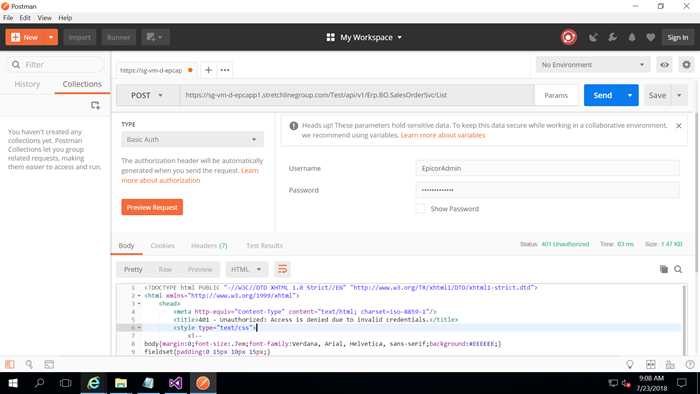The image size is (700, 394).
Task: Open the Edit menu
Action: coord(25,18)
